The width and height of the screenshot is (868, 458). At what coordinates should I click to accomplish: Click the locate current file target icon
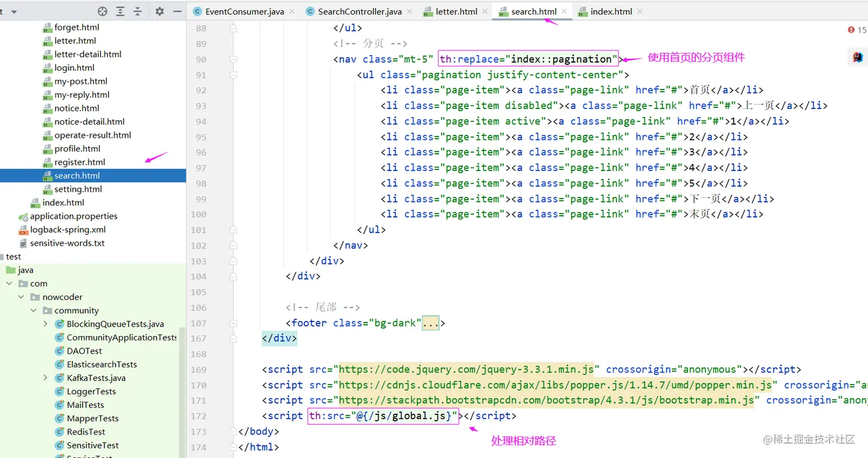coord(103,11)
